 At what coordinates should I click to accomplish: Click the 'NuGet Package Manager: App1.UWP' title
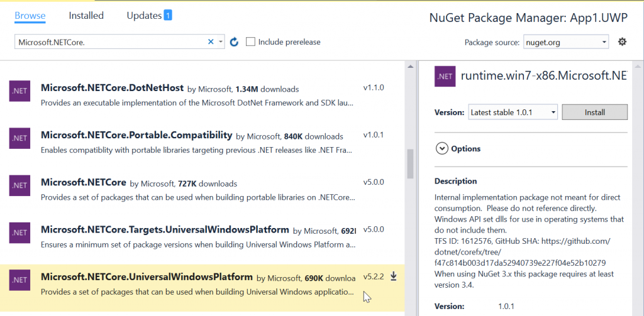(x=528, y=18)
